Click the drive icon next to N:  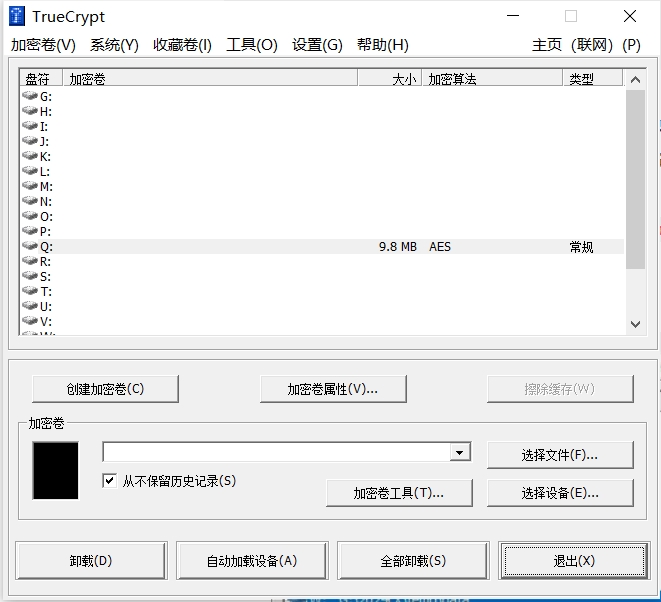pyautogui.click(x=30, y=201)
